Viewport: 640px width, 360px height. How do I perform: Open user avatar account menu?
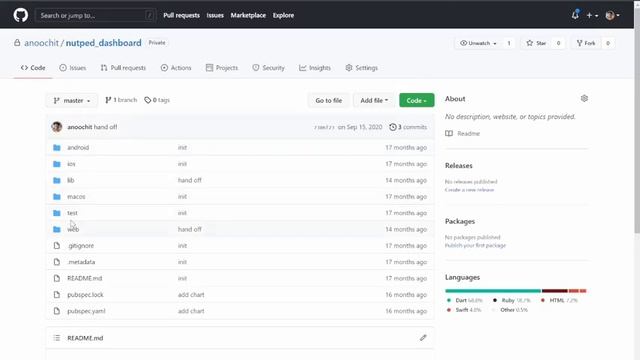612,16
